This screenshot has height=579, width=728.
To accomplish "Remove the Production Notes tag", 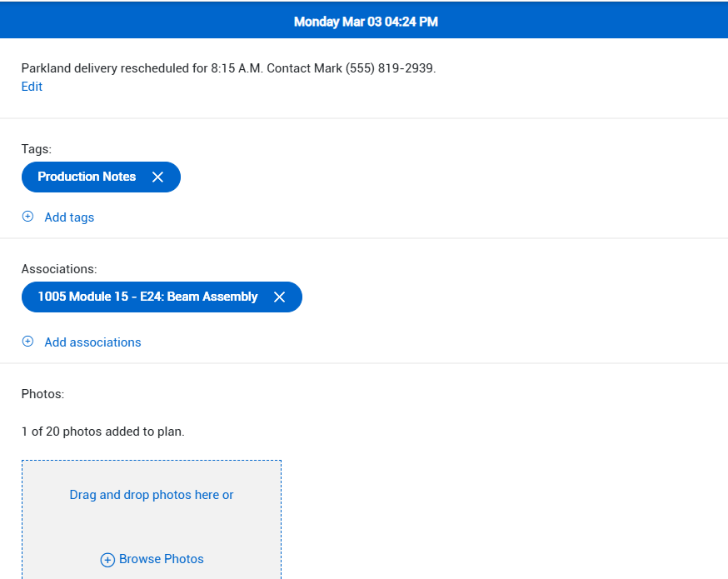I will pyautogui.click(x=157, y=177).
